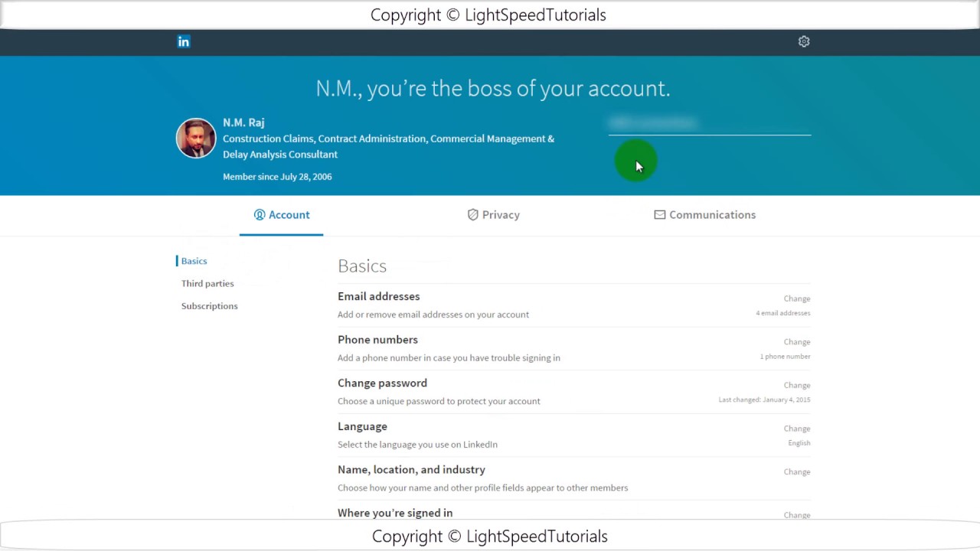Click Change for Change password

(796, 386)
